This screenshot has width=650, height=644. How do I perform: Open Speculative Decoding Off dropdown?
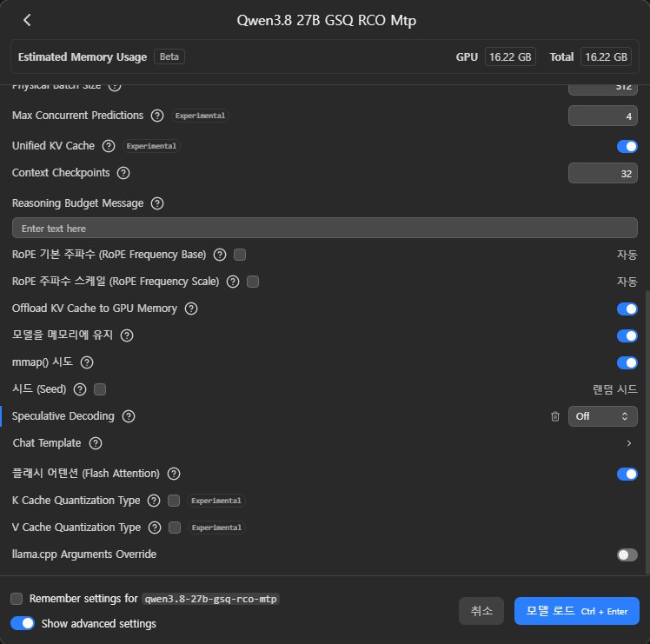[x=603, y=416]
